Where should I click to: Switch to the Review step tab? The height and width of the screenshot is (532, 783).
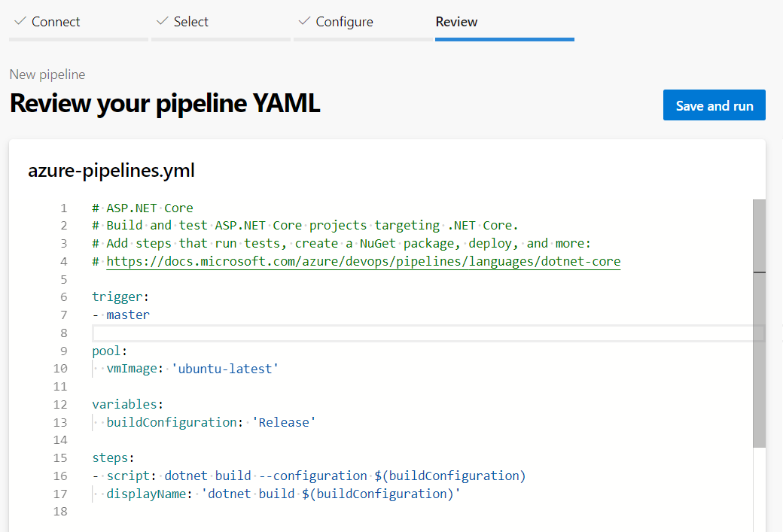(x=456, y=23)
